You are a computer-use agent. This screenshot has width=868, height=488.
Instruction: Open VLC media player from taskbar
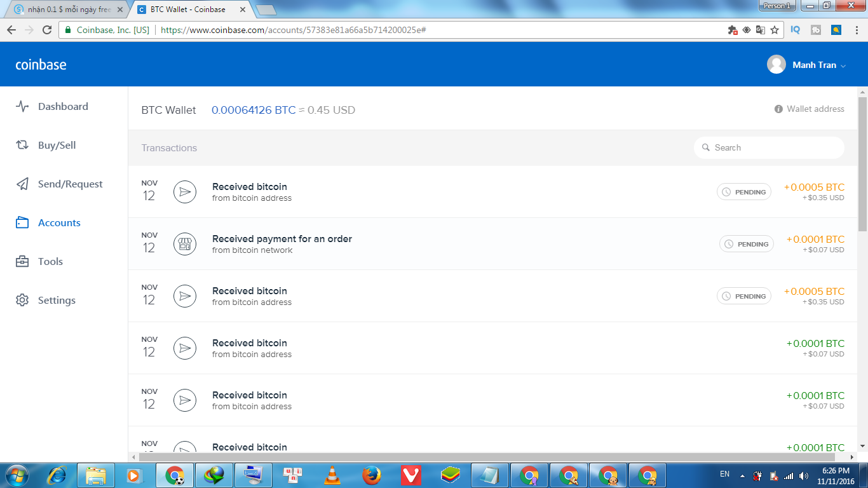[332, 475]
